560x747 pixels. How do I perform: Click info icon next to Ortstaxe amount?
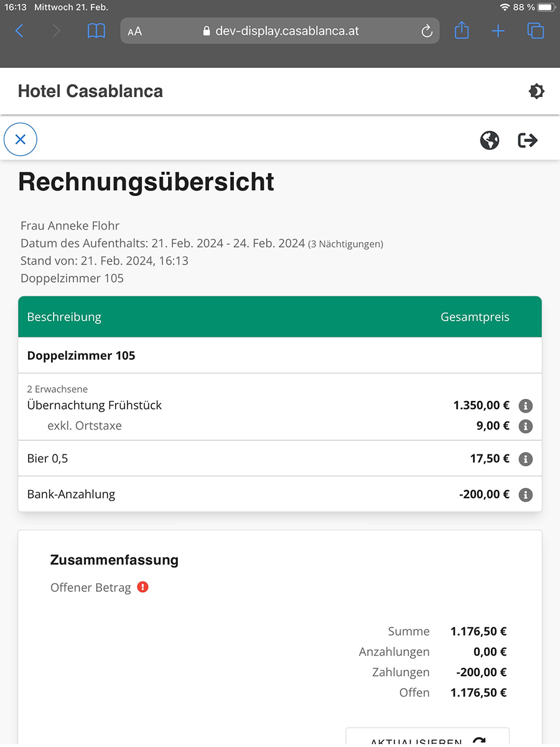(526, 426)
